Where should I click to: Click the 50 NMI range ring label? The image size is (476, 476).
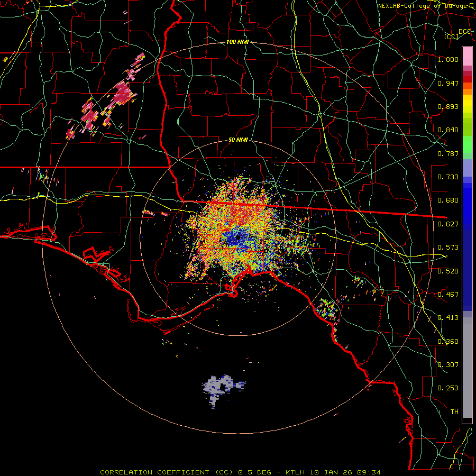click(238, 140)
